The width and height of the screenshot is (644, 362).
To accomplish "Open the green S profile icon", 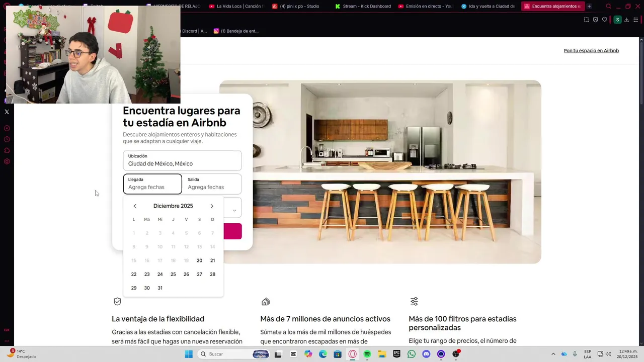I will coord(617,20).
